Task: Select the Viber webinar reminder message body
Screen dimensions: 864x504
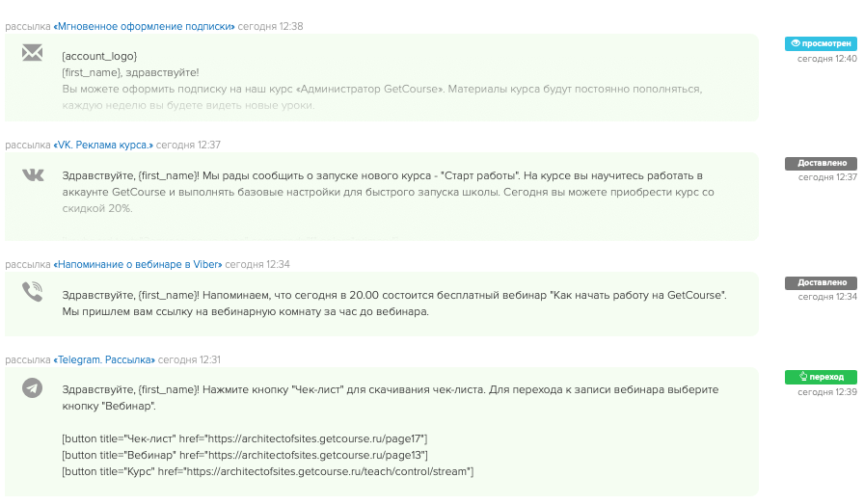Action: tap(393, 303)
